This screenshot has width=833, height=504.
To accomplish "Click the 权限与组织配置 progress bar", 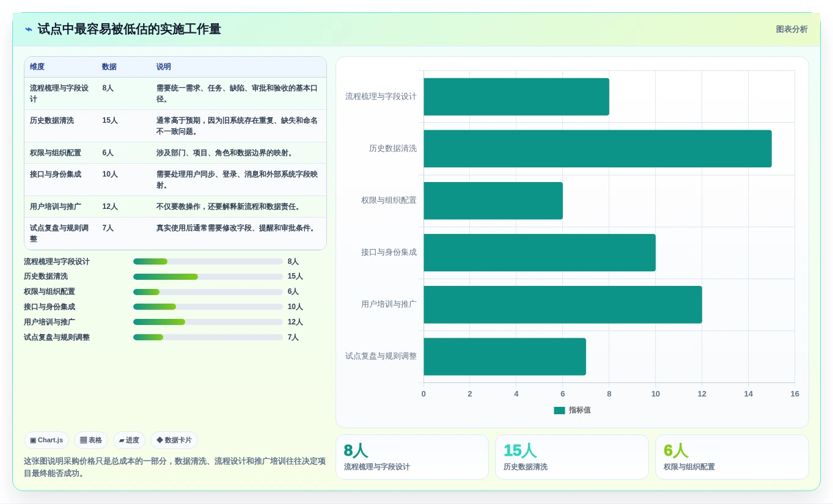I will [x=208, y=292].
